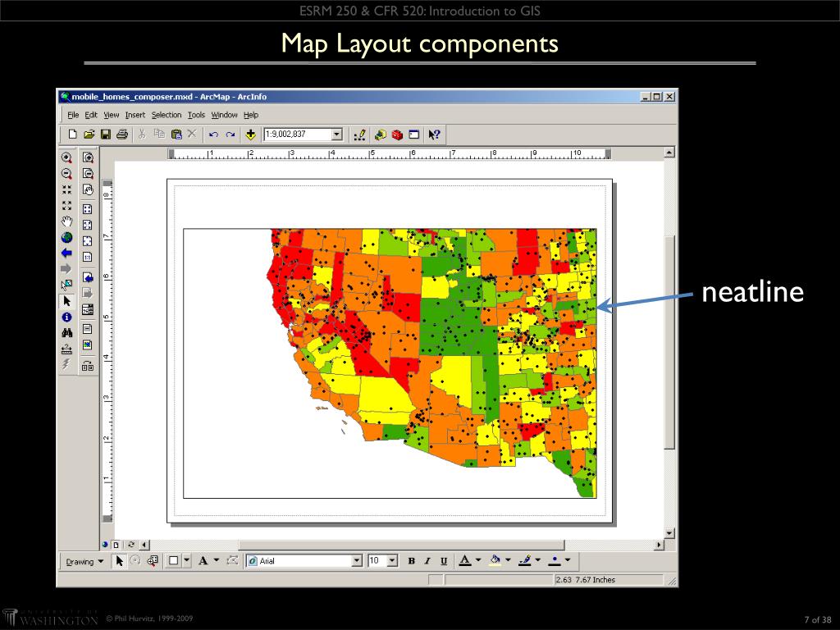Image resolution: width=840 pixels, height=630 pixels.
Task: Select the Zoom In map tool
Action: 66,157
